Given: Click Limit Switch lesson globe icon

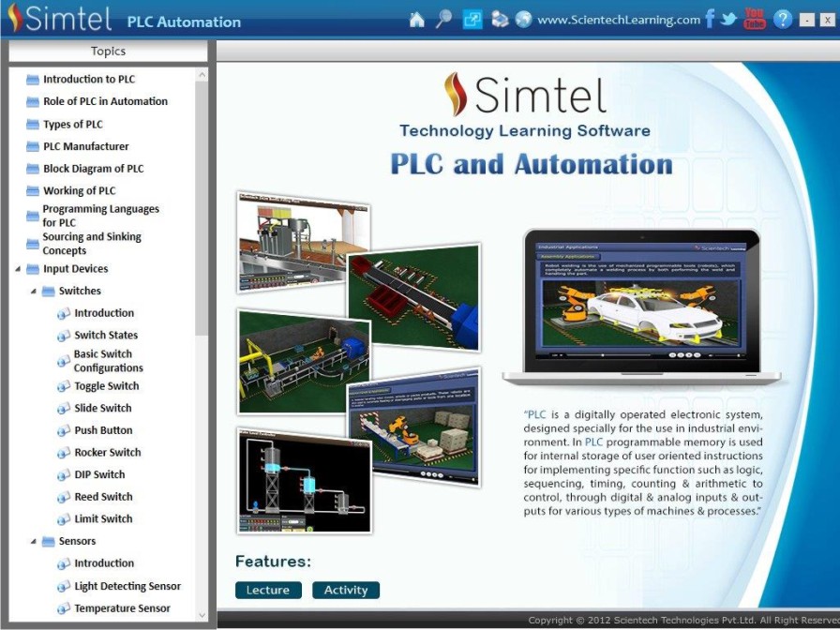Looking at the screenshot, I should click(64, 519).
